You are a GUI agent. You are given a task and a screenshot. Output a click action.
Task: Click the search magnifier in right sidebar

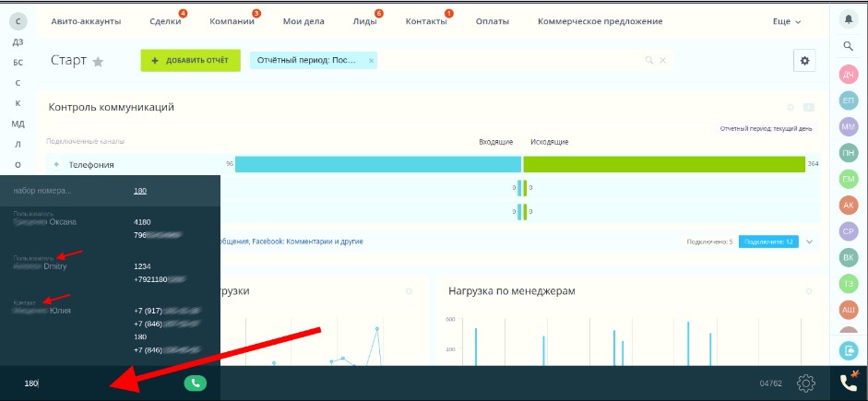point(849,45)
